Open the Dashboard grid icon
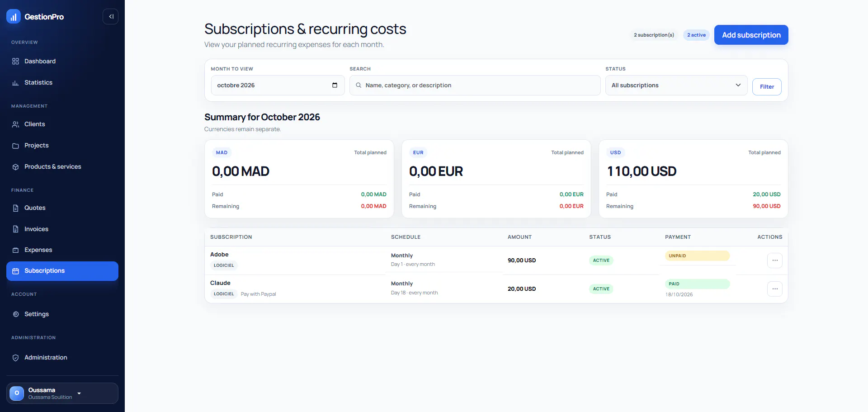The image size is (868, 412). [x=15, y=62]
